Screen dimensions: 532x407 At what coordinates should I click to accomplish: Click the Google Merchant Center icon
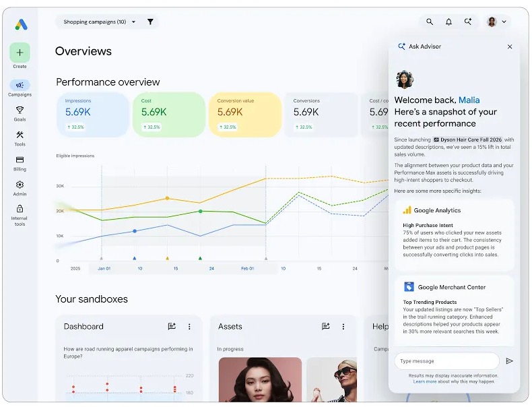tap(409, 287)
